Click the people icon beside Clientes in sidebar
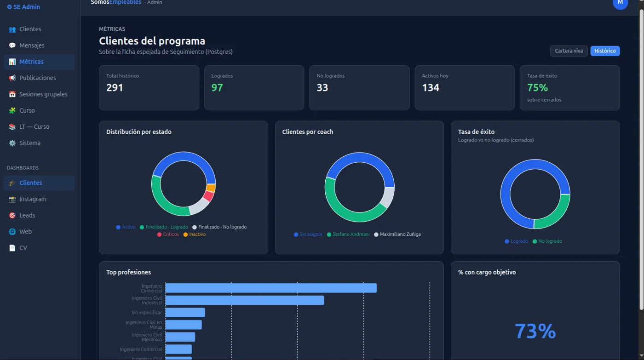This screenshot has width=644, height=360. (12, 29)
